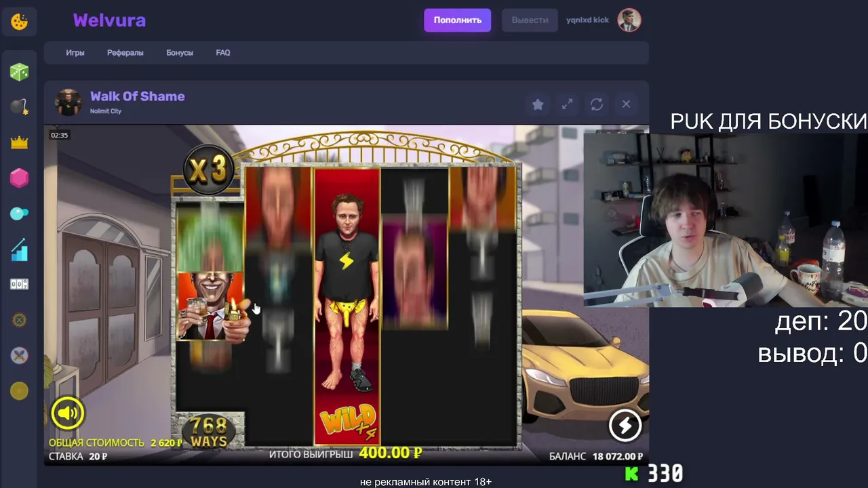The width and height of the screenshot is (868, 488).
Task: Open the number counter slots game
Action: pyautogui.click(x=19, y=284)
